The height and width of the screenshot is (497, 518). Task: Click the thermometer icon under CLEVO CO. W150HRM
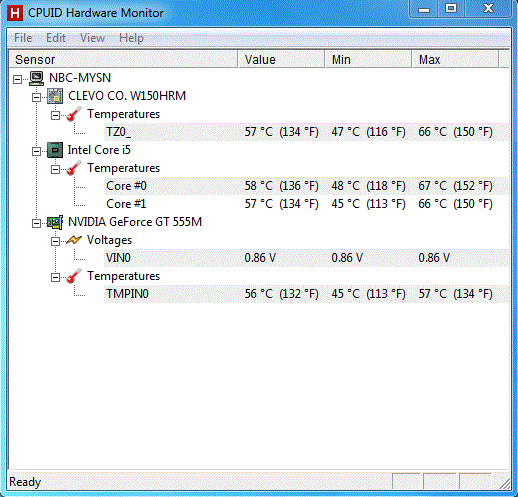74,114
